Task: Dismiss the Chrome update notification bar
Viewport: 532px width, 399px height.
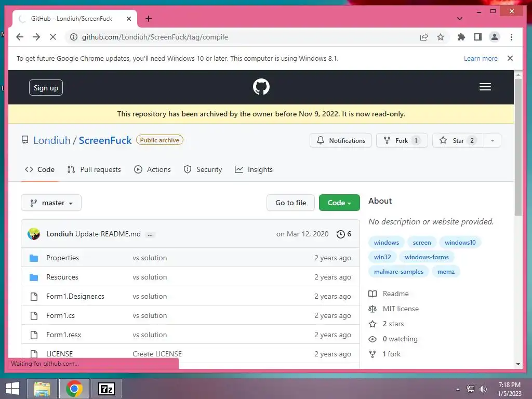Action: tap(510, 58)
